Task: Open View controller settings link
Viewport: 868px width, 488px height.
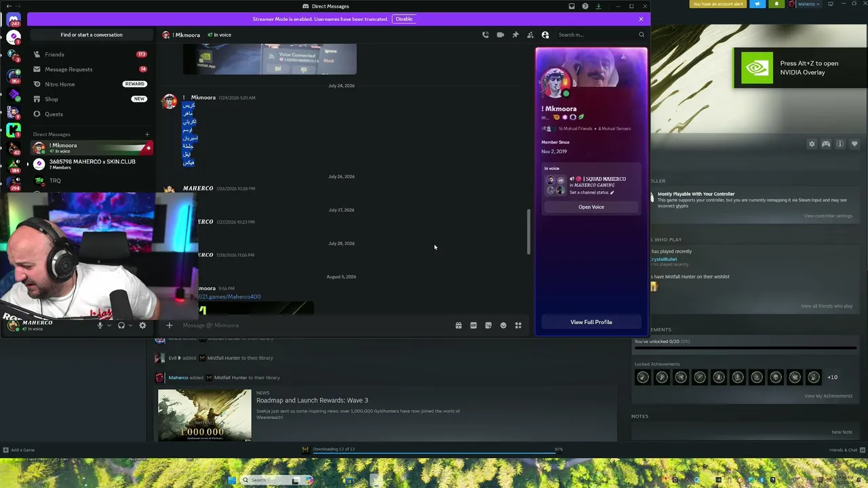Action: click(828, 216)
